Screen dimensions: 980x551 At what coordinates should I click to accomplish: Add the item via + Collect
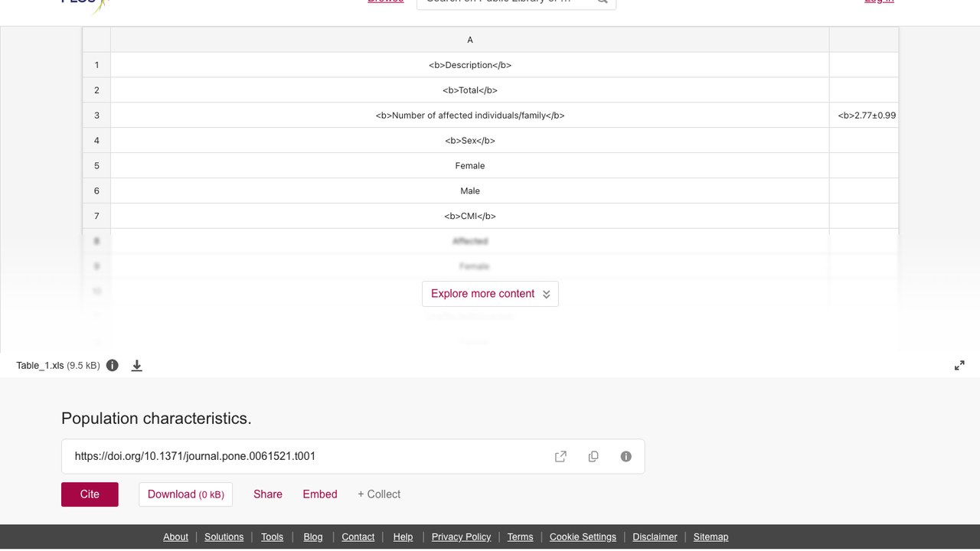tap(379, 494)
